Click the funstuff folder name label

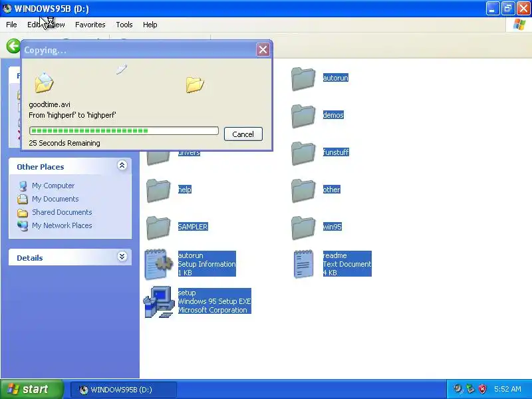(336, 152)
